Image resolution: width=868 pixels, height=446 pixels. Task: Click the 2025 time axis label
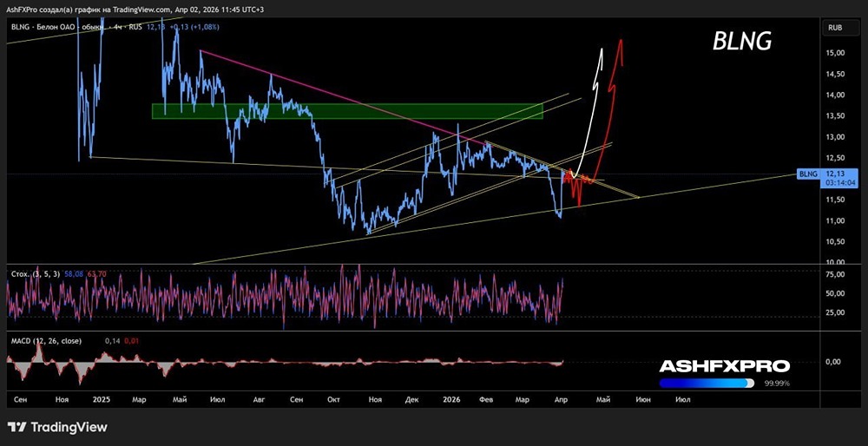(x=102, y=399)
